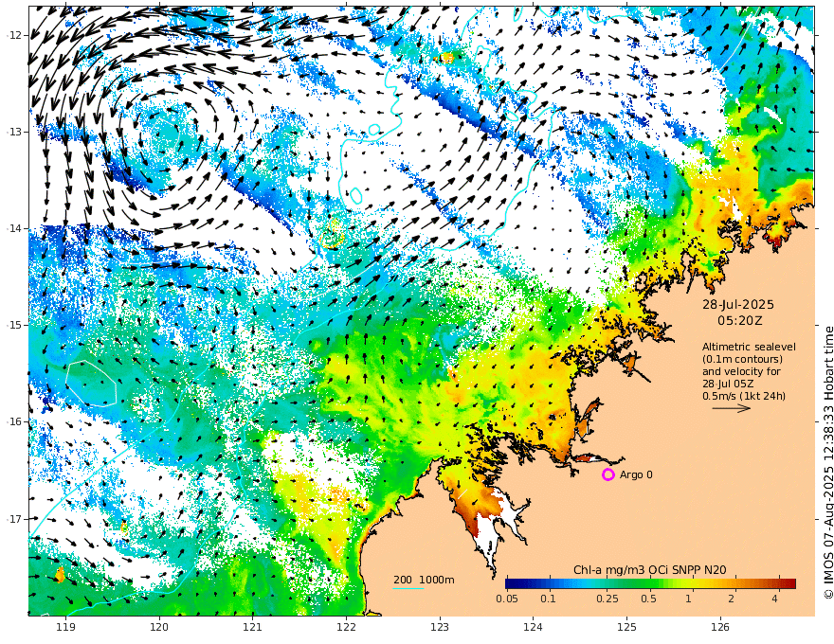Click the 'and velocity for' legend line

tap(741, 371)
